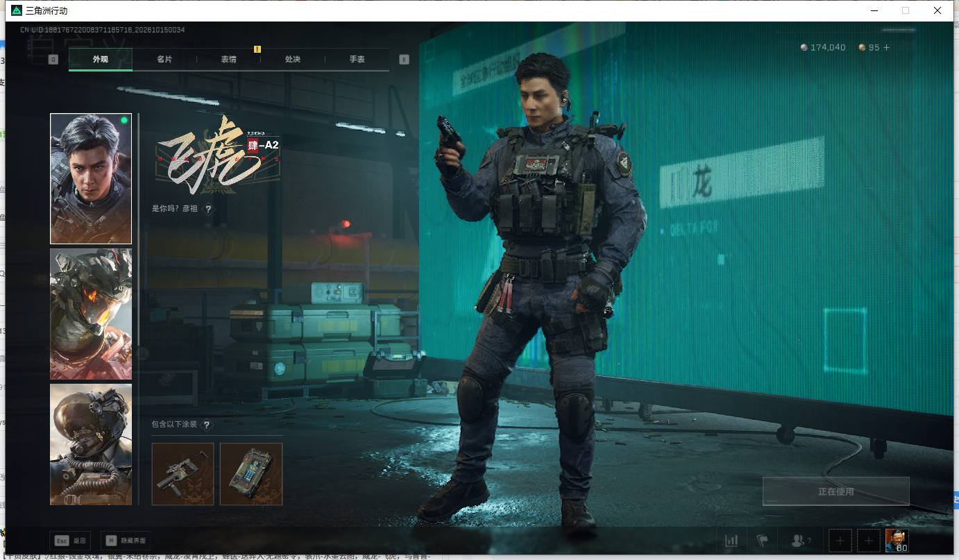Open the 名片 tab
Screen dimensions: 959x560
164,60
